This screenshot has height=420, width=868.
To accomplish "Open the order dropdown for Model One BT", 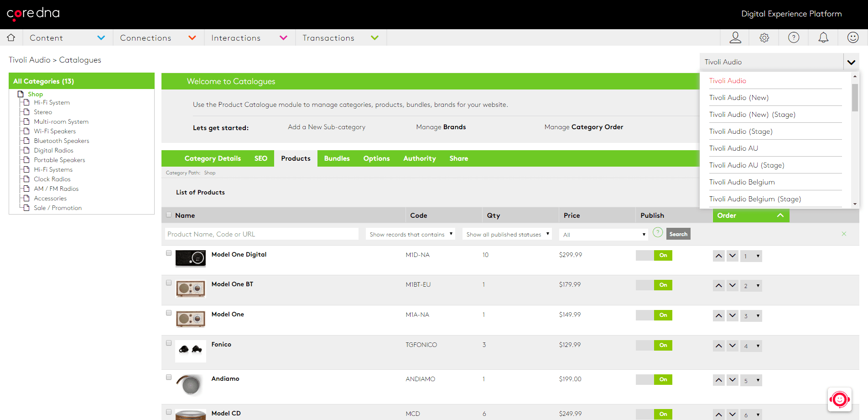I will pos(751,285).
